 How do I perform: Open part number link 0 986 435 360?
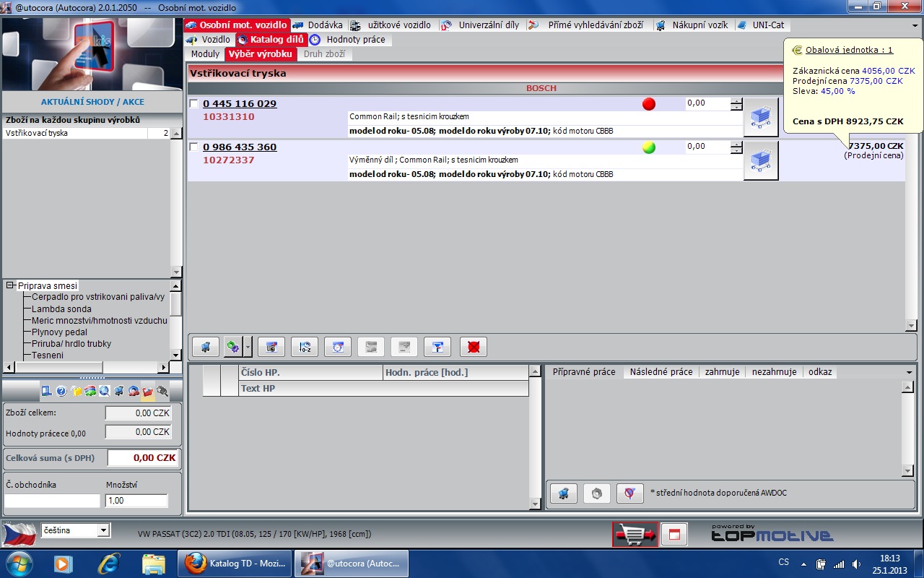[x=240, y=147]
